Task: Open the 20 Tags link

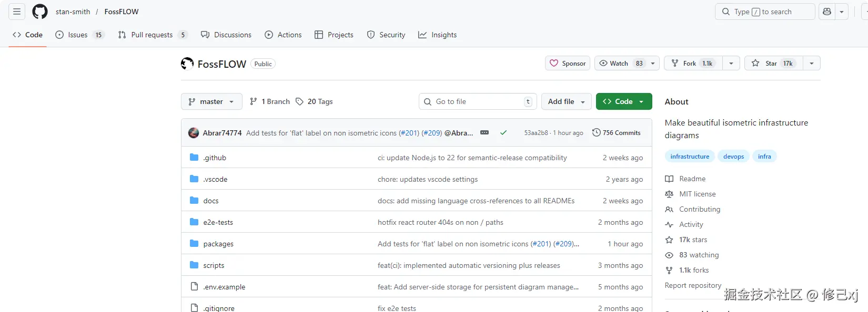Action: point(314,101)
